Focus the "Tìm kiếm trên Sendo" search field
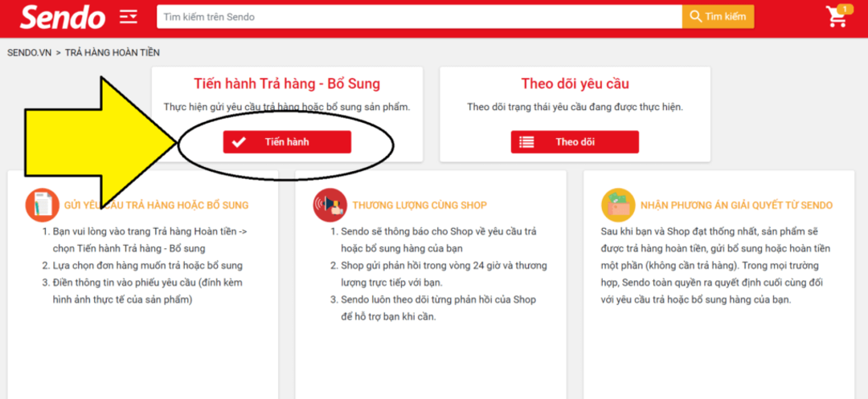Image resolution: width=868 pixels, height=399 pixels. point(420,17)
